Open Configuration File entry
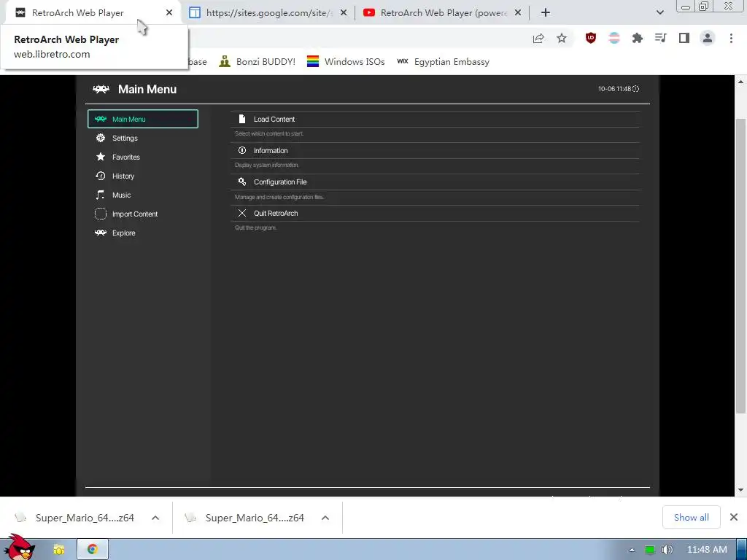Image resolution: width=747 pixels, height=560 pixels. [x=435, y=182]
